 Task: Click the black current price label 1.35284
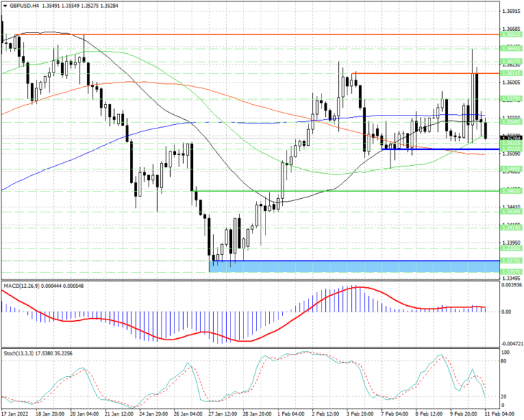[511, 138]
